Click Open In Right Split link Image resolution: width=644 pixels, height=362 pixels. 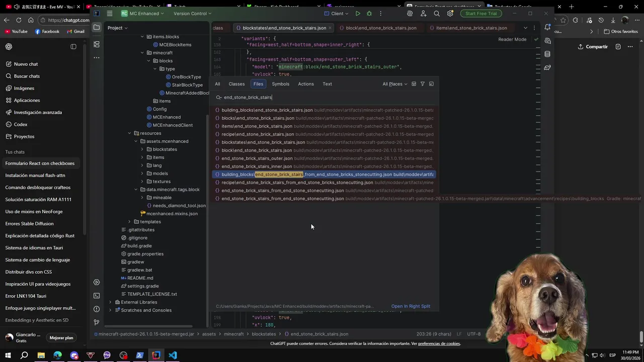411,306
